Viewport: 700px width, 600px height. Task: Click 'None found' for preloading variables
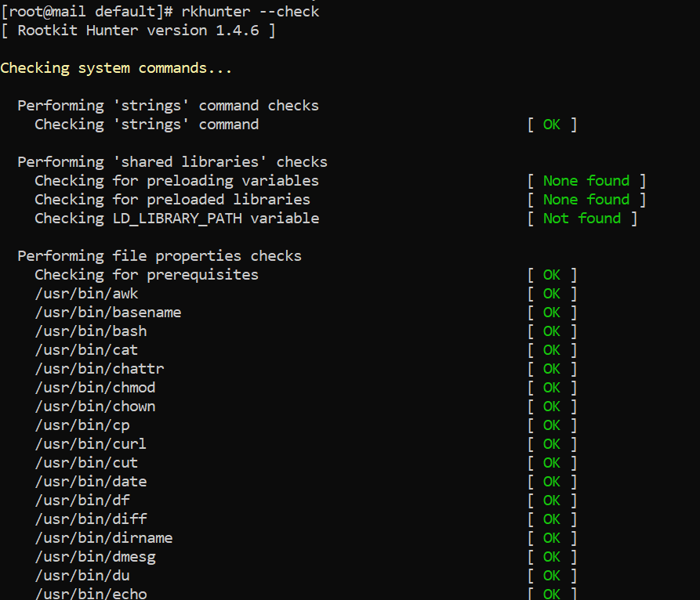pyautogui.click(x=586, y=181)
